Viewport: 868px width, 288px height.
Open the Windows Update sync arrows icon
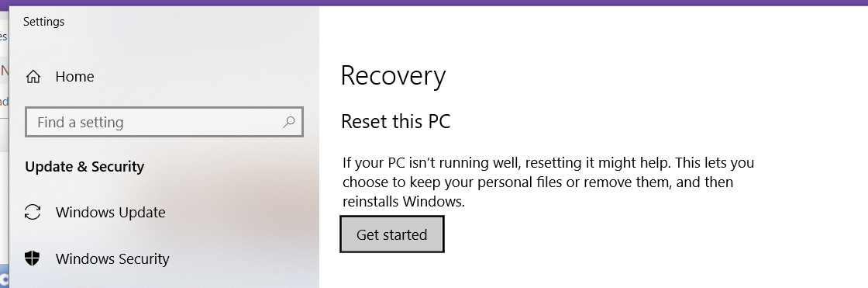33,213
